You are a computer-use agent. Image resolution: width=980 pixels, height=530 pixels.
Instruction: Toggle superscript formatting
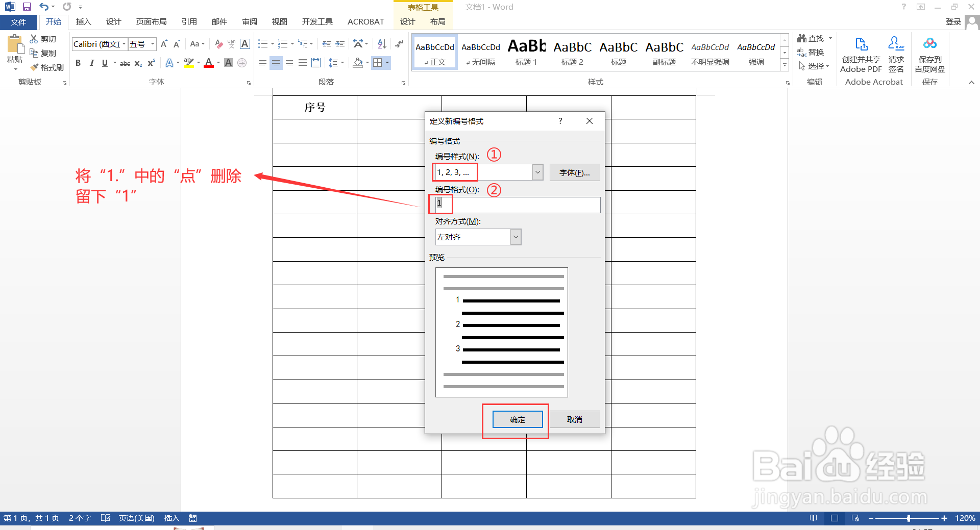[150, 63]
